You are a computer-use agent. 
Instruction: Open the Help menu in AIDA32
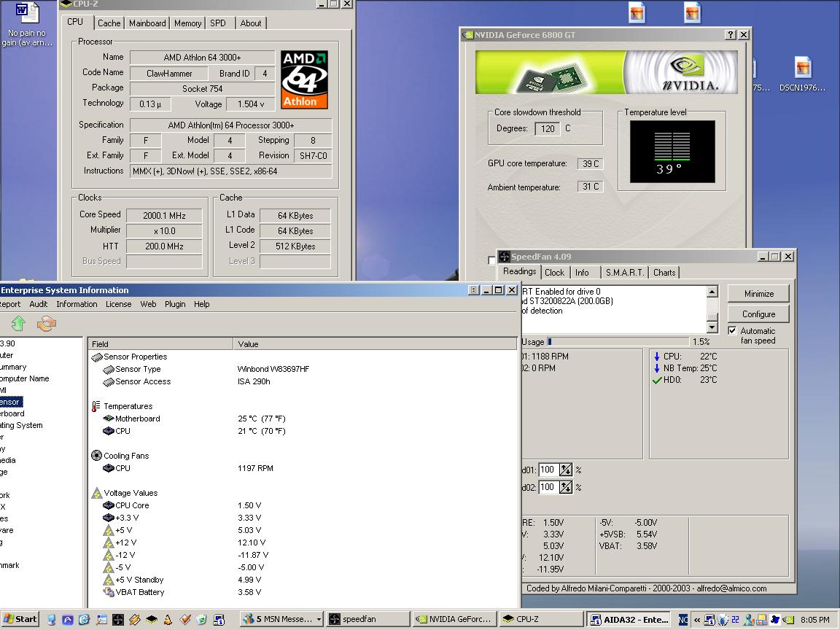click(202, 304)
